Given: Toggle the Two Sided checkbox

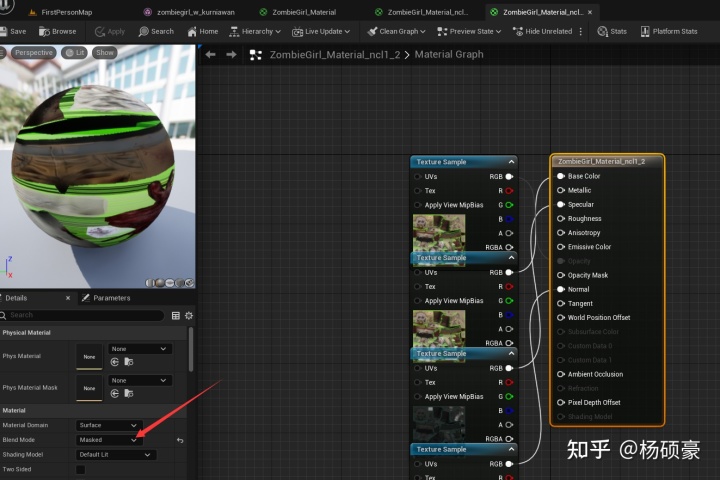Looking at the screenshot, I should click(x=80, y=469).
